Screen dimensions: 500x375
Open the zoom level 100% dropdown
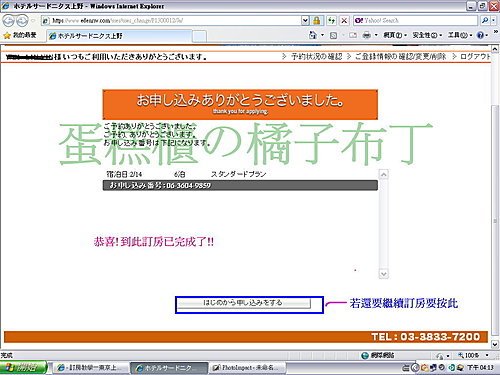pyautogui.click(x=473, y=355)
